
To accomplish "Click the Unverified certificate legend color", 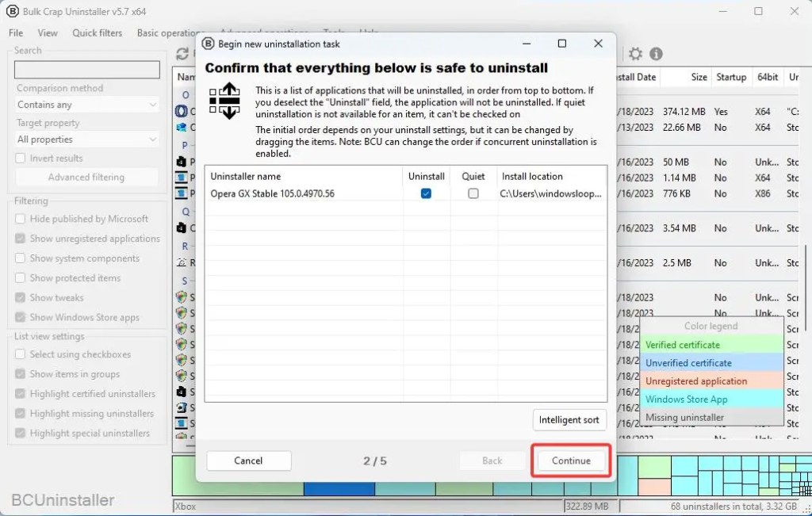I will click(711, 363).
